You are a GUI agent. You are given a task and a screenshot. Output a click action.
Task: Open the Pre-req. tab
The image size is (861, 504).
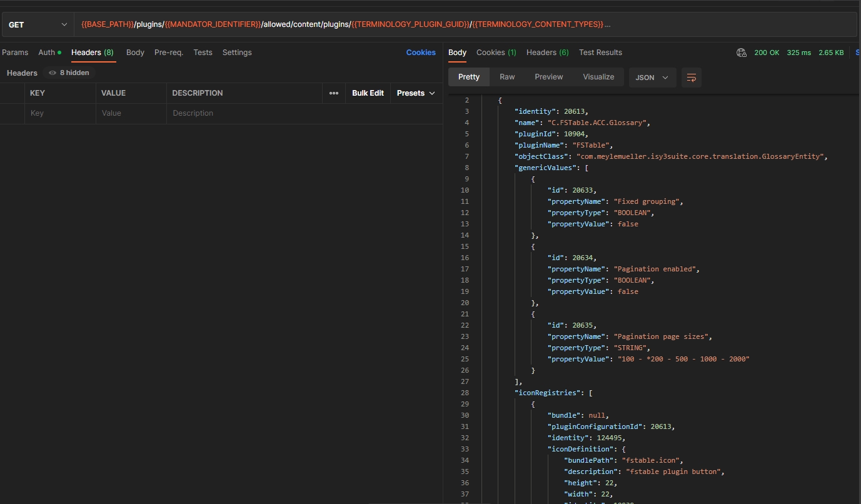(168, 53)
